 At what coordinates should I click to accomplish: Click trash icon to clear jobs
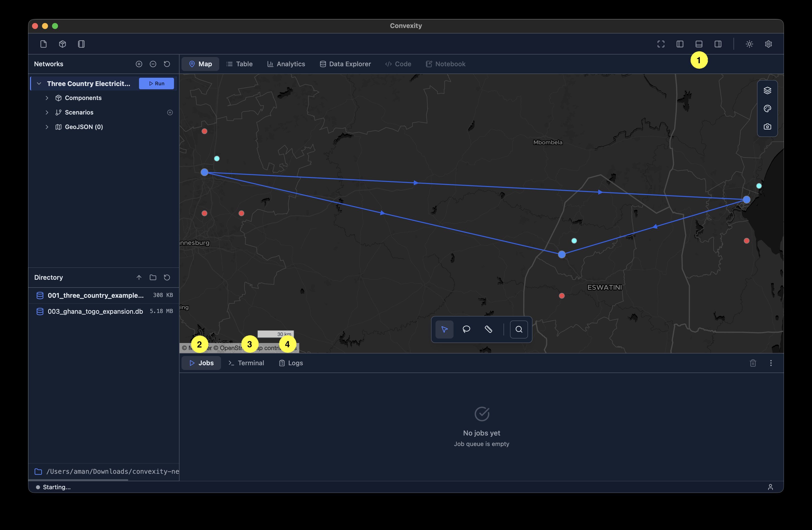[x=753, y=363]
